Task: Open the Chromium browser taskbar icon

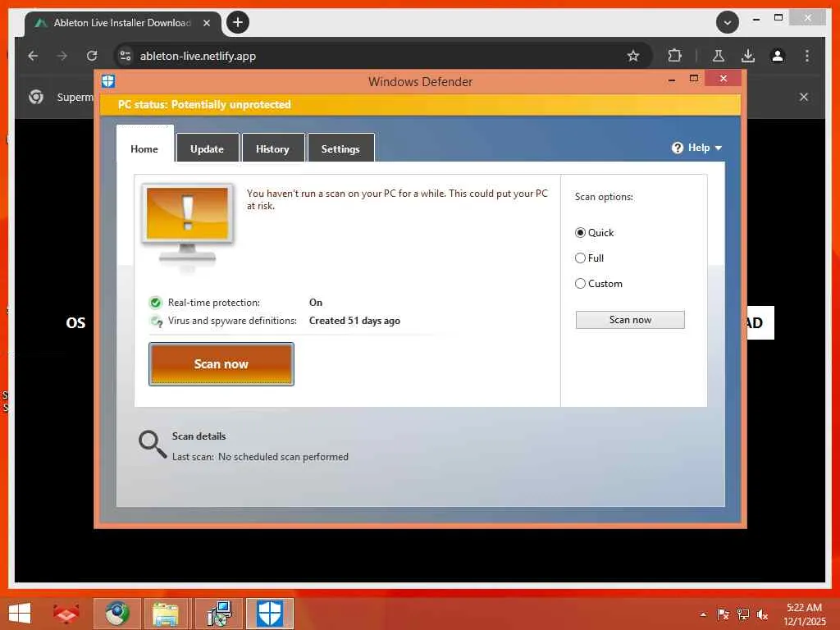Action: (x=117, y=614)
